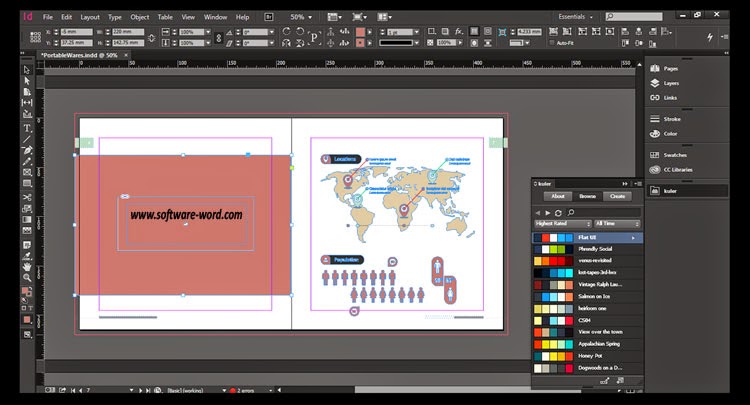Screen dimensions: 750x405
Task: Open the File menu
Action: [48, 17]
